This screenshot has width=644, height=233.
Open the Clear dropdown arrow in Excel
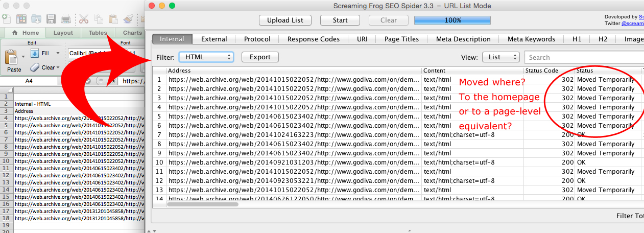point(58,67)
